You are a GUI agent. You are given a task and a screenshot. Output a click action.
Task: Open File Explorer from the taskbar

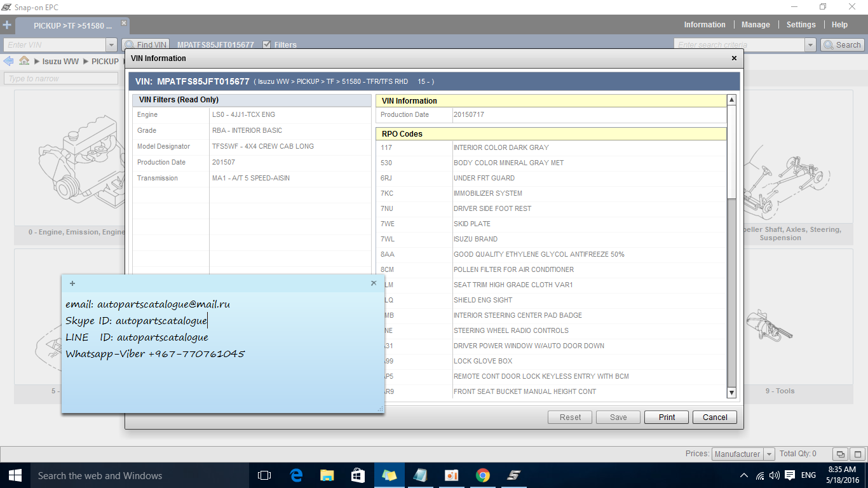pos(327,475)
